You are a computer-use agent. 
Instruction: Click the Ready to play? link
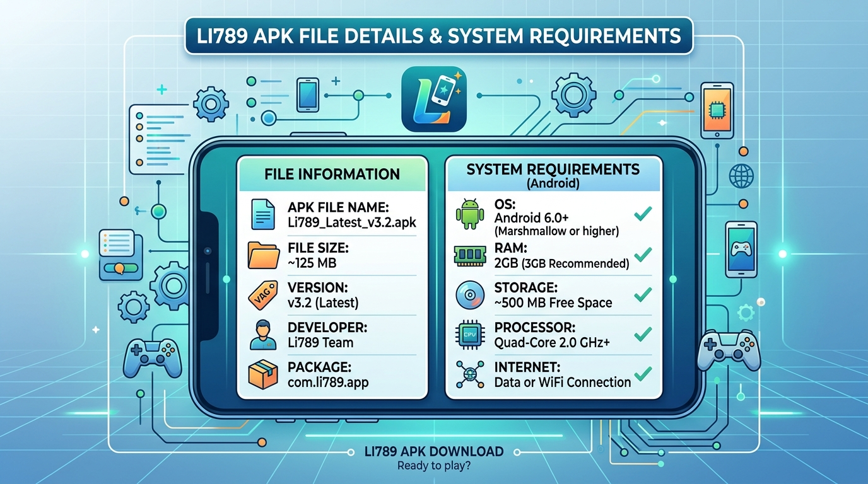[x=433, y=466]
